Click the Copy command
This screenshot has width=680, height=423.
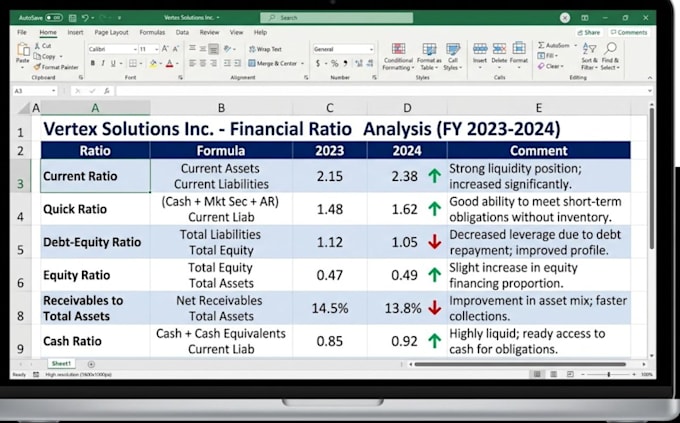[45, 56]
